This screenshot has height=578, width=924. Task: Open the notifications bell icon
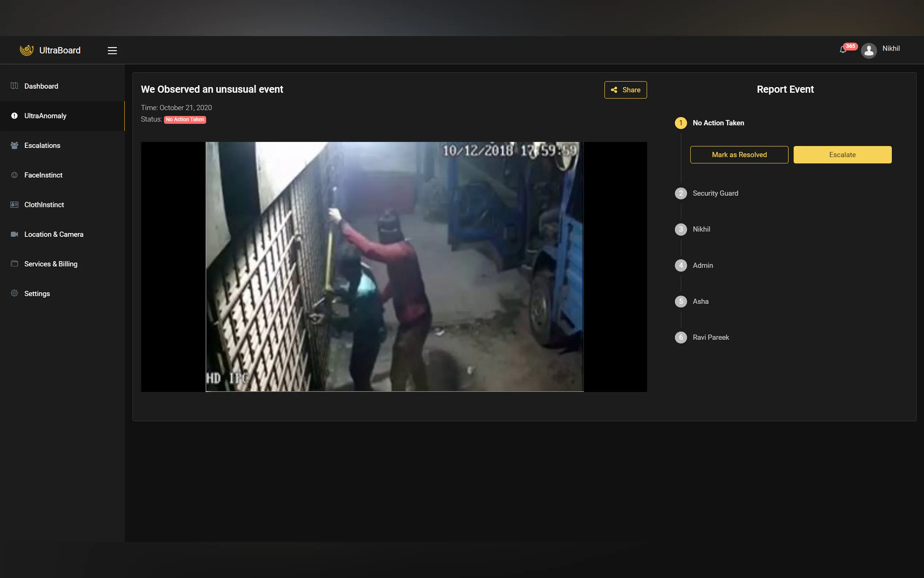(843, 50)
